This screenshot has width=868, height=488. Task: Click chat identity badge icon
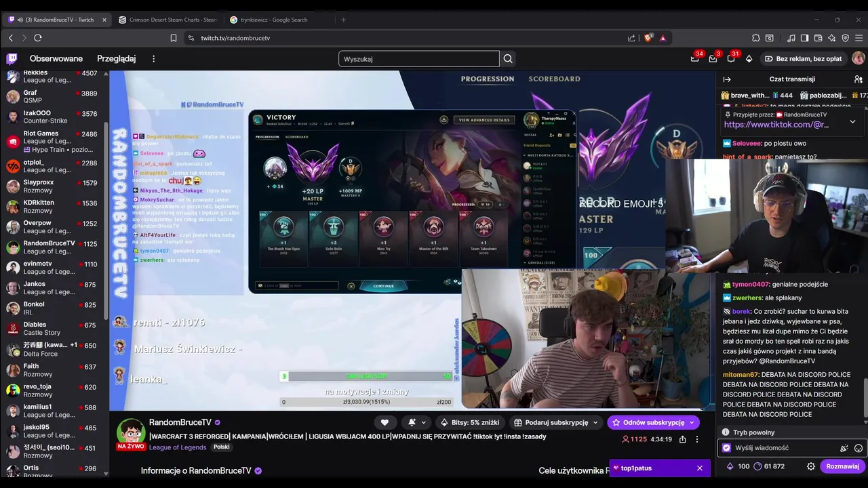click(x=727, y=448)
